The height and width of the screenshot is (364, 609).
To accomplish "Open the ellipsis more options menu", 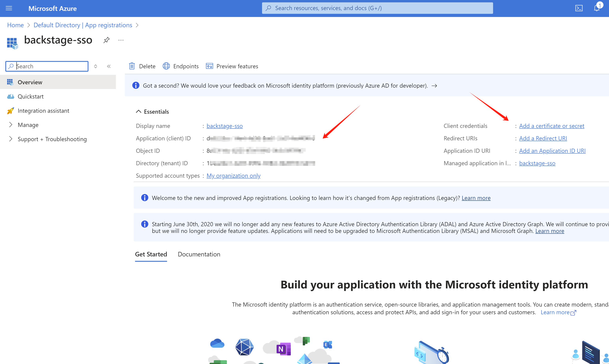I will pos(121,40).
